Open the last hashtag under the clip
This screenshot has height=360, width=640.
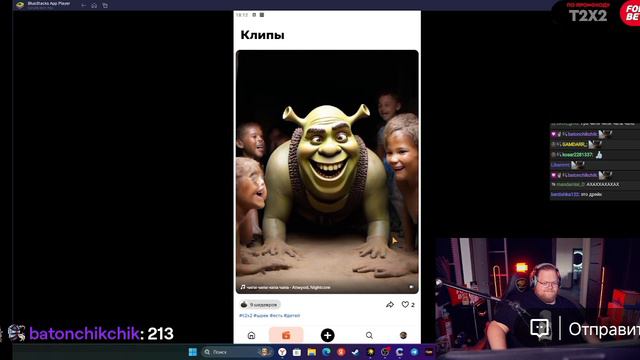[292, 316]
